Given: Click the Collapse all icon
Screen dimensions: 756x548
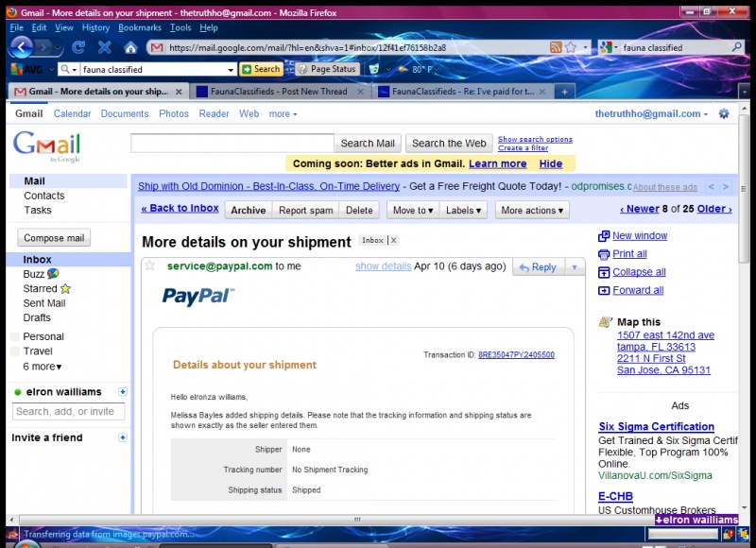Looking at the screenshot, I should (604, 272).
